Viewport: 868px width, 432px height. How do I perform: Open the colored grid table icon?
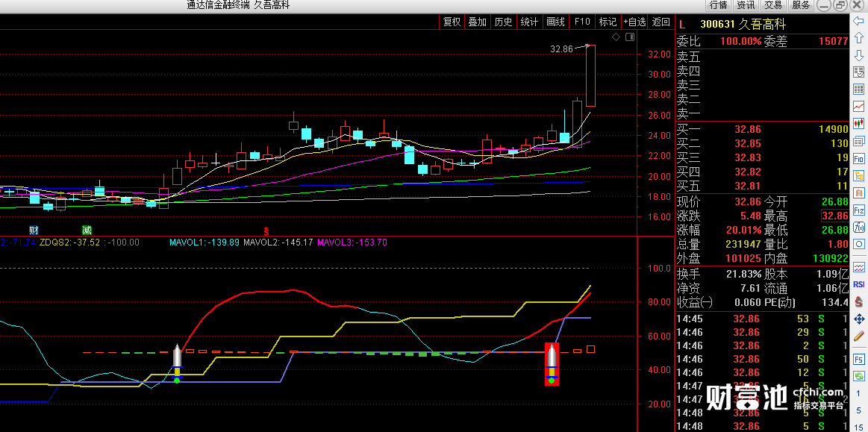point(859,90)
